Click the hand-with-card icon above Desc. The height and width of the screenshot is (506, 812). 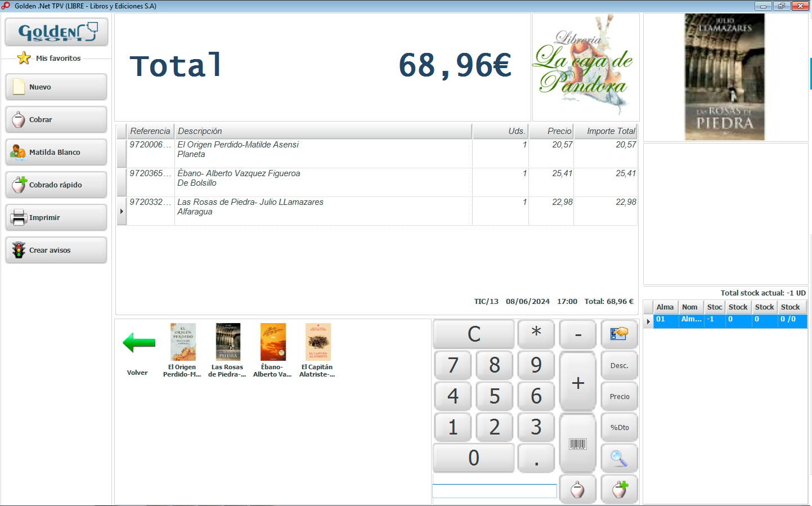coord(620,334)
